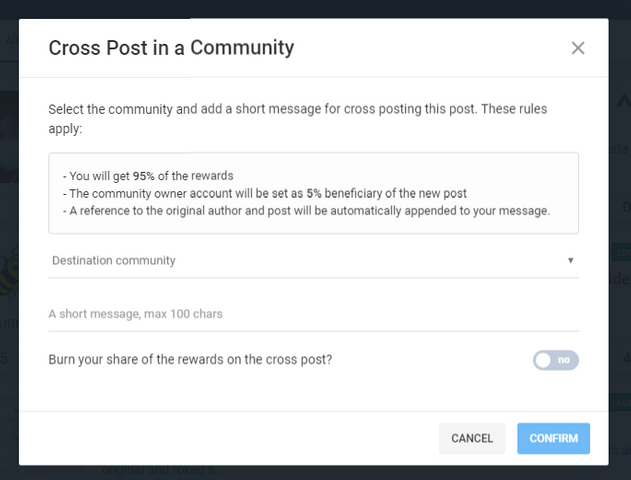Toggle burn rewards switch

tap(556, 360)
